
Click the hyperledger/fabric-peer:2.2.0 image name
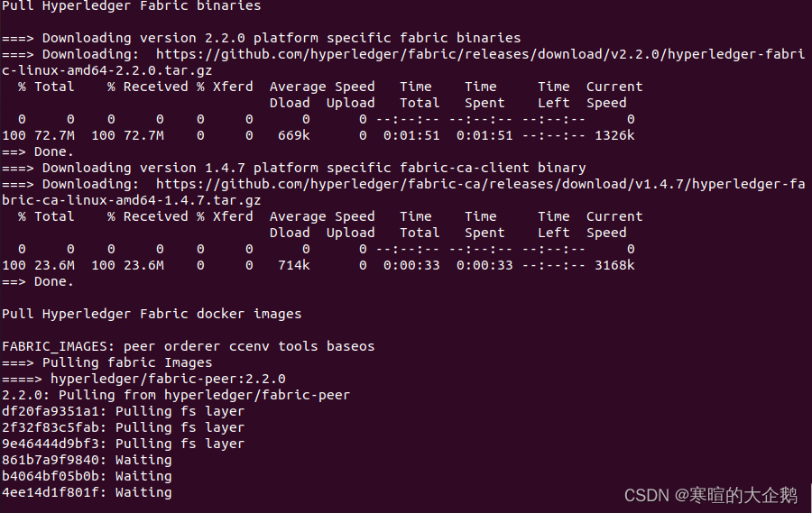(168, 379)
